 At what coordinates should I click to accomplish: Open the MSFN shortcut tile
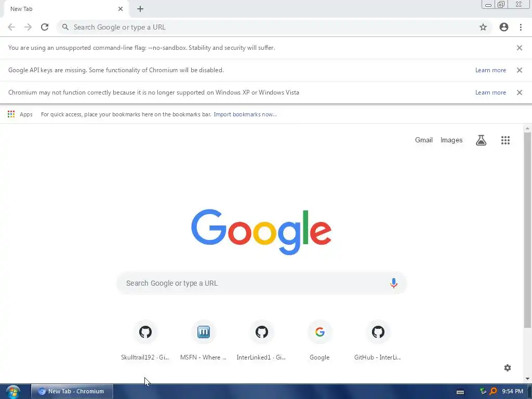pyautogui.click(x=203, y=341)
